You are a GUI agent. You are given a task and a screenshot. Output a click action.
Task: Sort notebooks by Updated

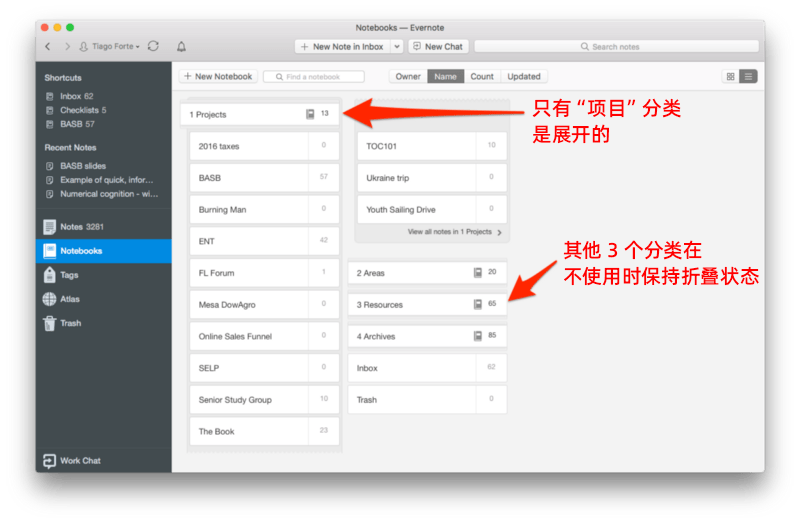coord(524,77)
